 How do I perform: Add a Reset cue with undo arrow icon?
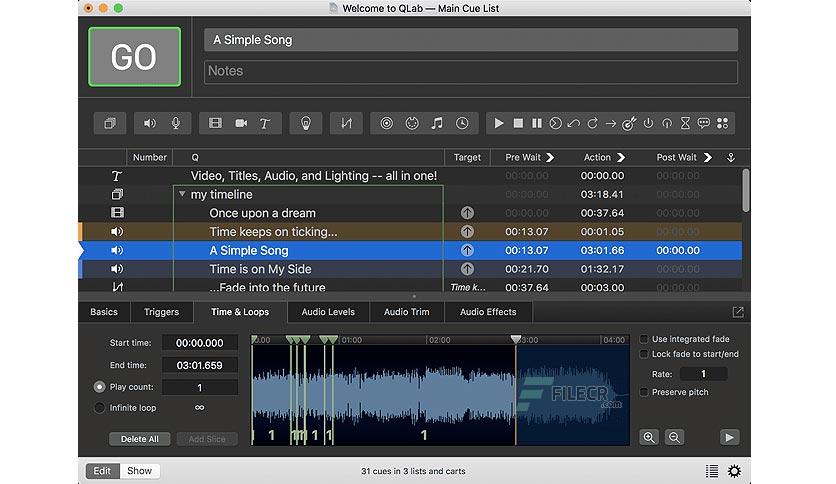574,124
